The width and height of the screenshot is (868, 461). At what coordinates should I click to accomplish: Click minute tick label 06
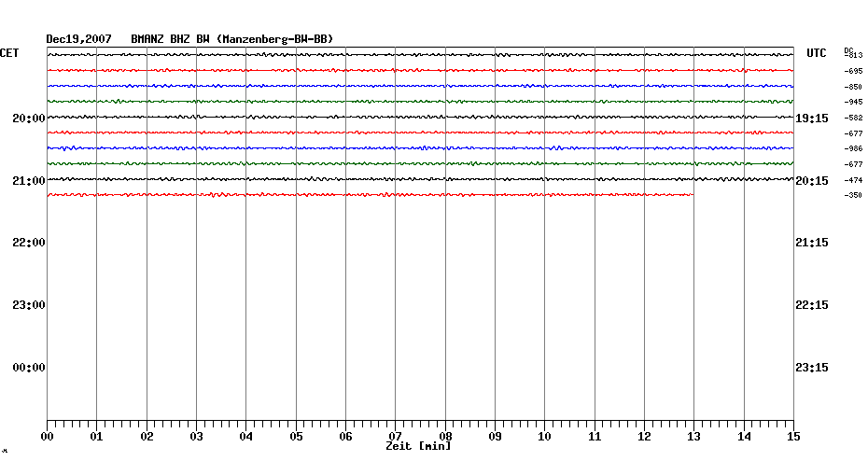[345, 437]
